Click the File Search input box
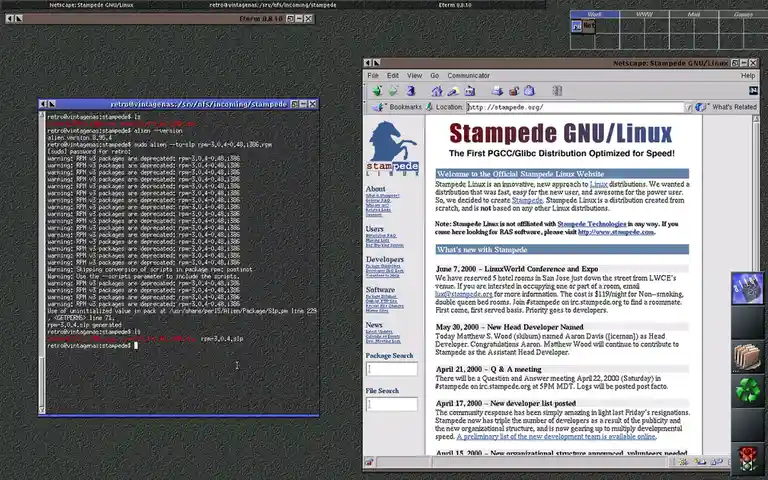Image resolution: width=768 pixels, height=480 pixels. point(392,404)
